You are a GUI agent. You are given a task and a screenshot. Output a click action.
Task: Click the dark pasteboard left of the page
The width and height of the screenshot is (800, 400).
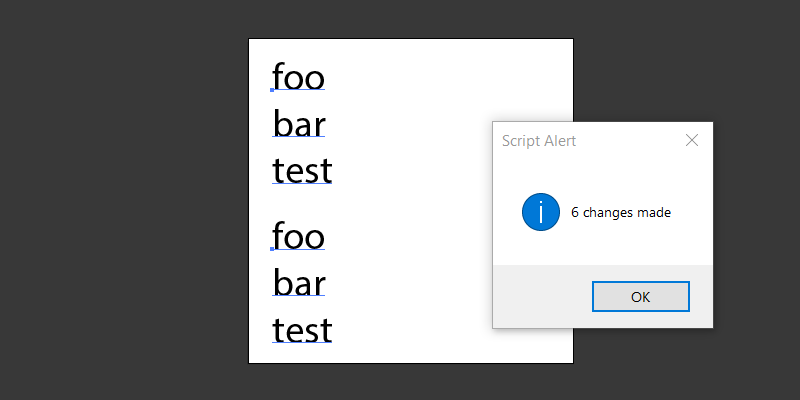[x=120, y=200]
